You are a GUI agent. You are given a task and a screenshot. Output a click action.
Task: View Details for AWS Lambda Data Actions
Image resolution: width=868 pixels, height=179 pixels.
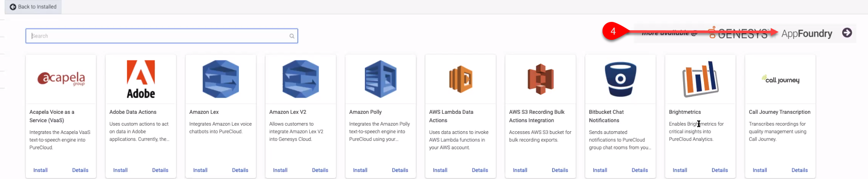point(480,170)
